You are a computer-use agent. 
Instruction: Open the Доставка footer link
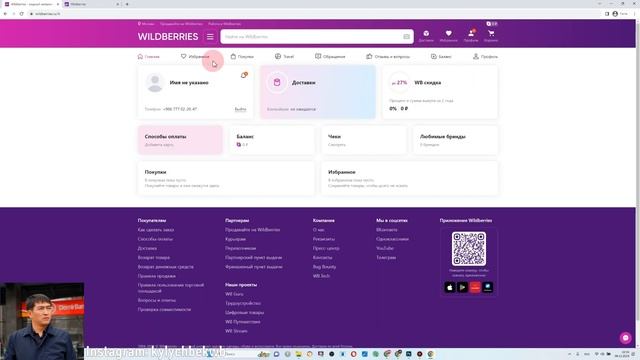pyautogui.click(x=147, y=248)
